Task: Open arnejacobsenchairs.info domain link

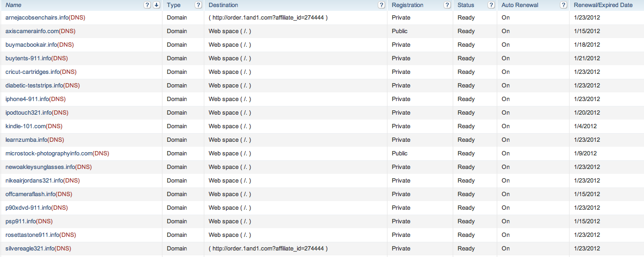Action: pos(37,17)
